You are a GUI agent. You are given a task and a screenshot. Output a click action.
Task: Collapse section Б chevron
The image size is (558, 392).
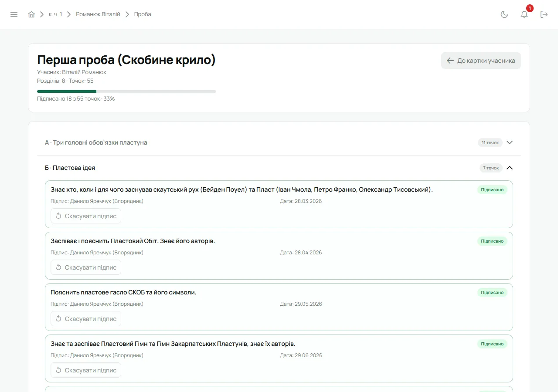click(510, 168)
